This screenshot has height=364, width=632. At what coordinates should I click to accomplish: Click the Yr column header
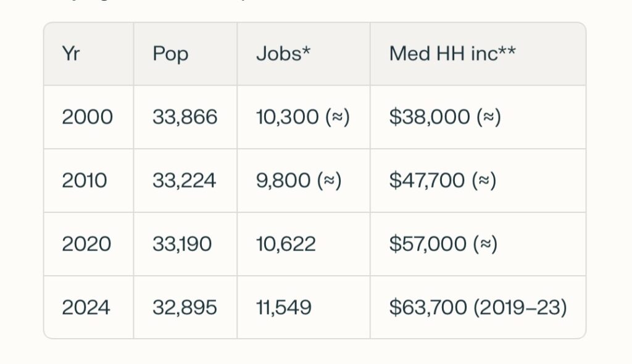pyautogui.click(x=72, y=54)
